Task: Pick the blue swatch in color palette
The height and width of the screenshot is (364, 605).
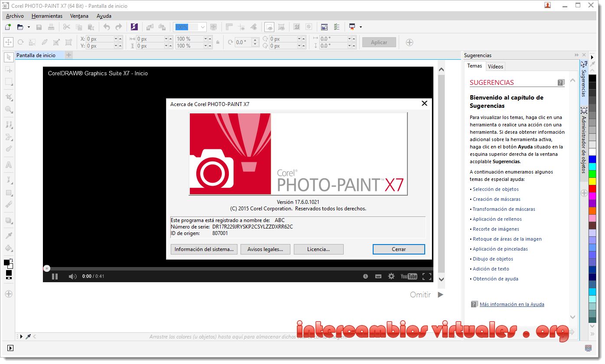Action: [592, 159]
